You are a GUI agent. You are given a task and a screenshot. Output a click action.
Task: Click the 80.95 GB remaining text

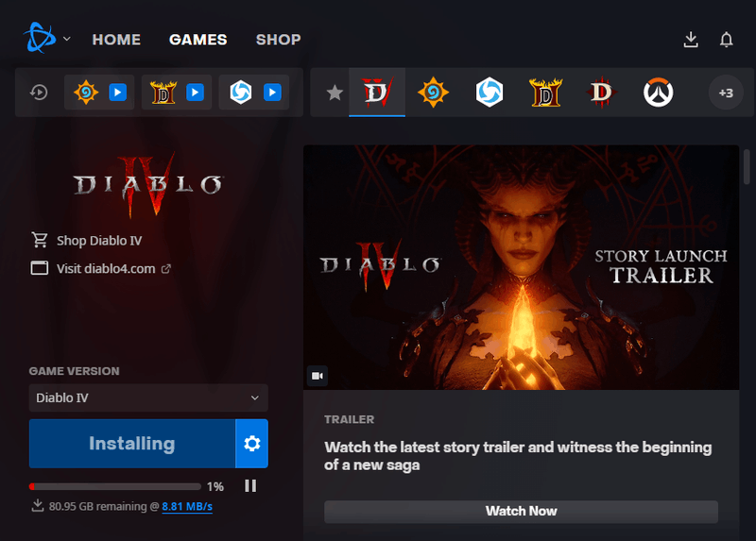coord(98,507)
